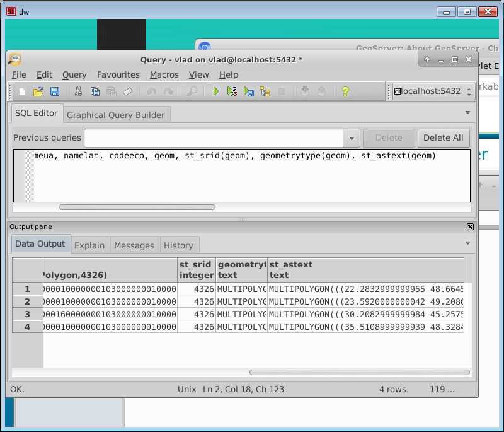Open the Query menu
This screenshot has width=504, height=432.
[74, 74]
